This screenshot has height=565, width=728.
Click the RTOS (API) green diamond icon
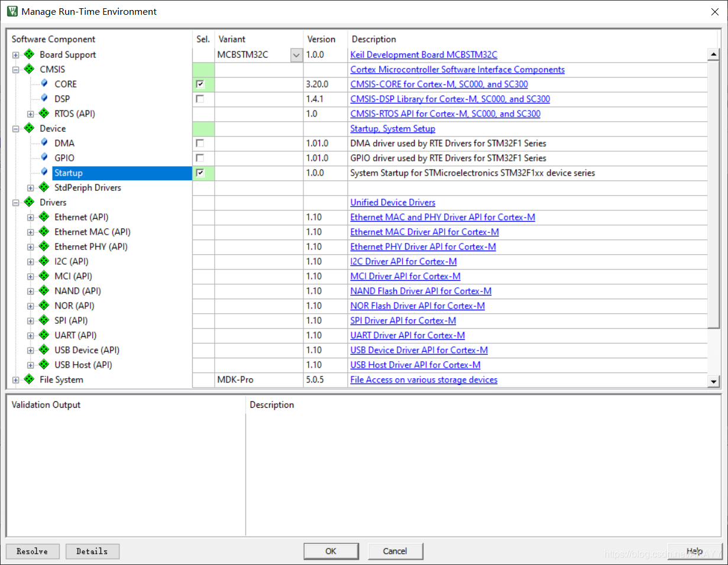click(44, 113)
